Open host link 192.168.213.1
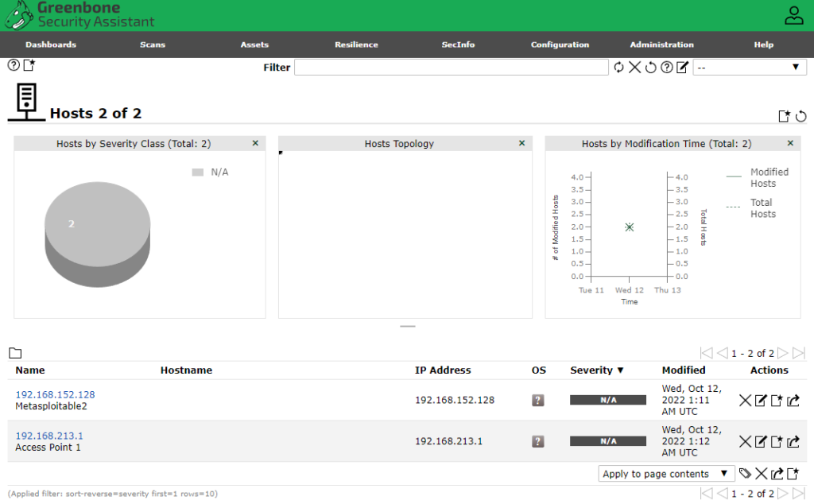The image size is (814, 504). tap(48, 436)
